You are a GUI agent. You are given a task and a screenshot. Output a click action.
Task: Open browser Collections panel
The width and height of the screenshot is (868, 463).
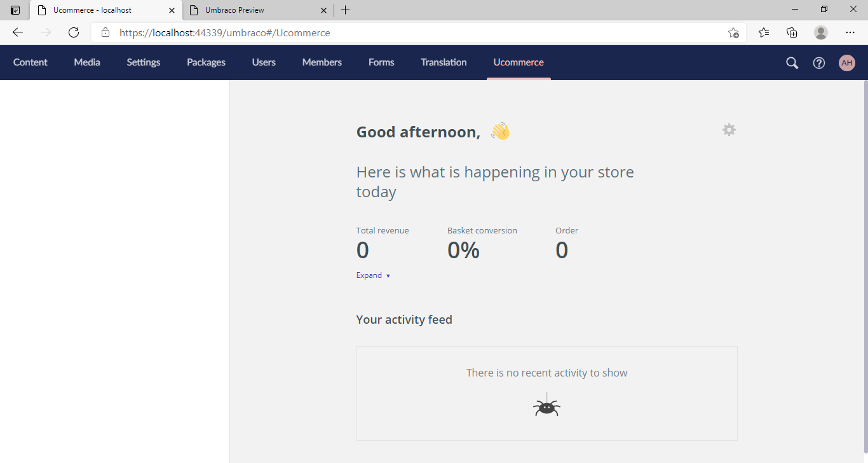tap(792, 32)
